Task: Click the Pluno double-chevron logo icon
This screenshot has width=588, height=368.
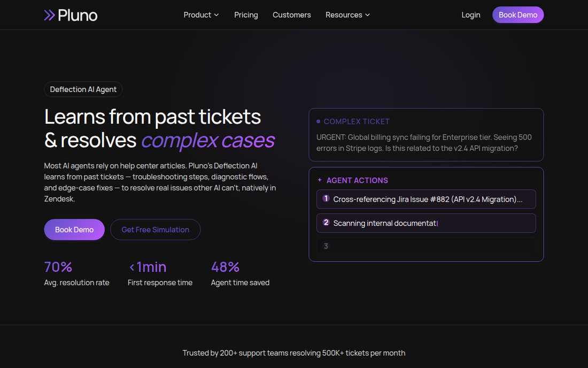Action: pos(50,15)
